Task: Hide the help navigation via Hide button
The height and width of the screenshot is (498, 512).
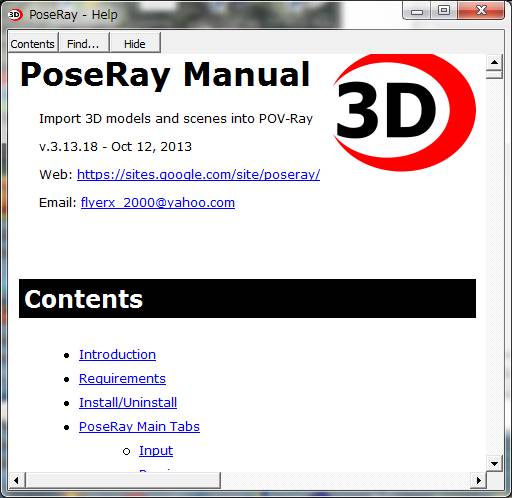Action: click(x=135, y=43)
